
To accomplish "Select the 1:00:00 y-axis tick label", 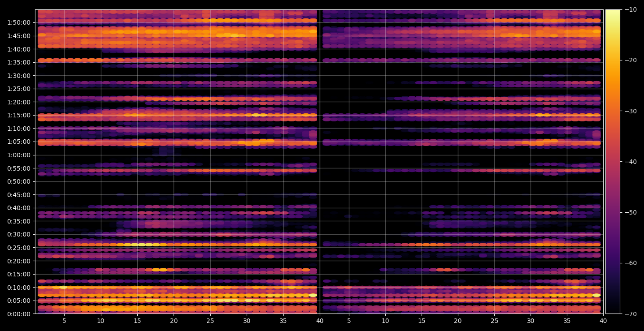I will (x=19, y=155).
